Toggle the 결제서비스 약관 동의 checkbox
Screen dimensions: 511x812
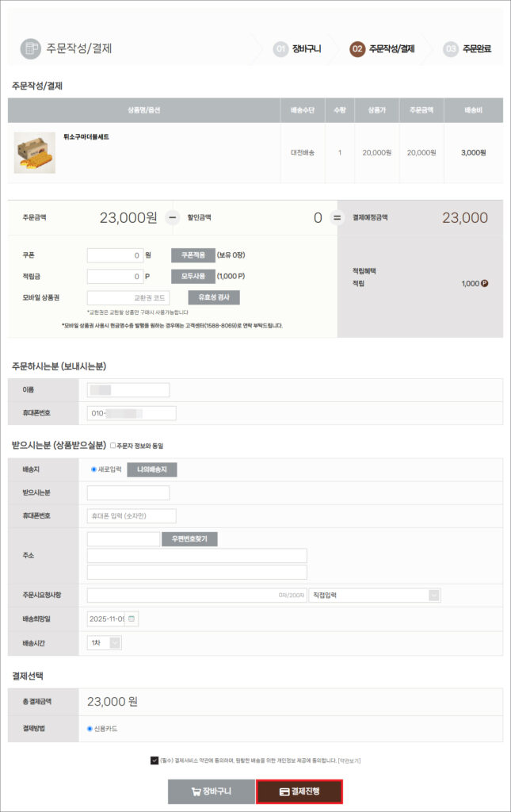click(x=154, y=760)
